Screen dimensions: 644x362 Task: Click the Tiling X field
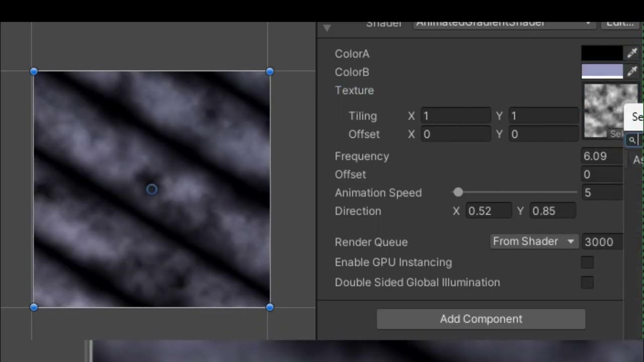click(x=455, y=116)
